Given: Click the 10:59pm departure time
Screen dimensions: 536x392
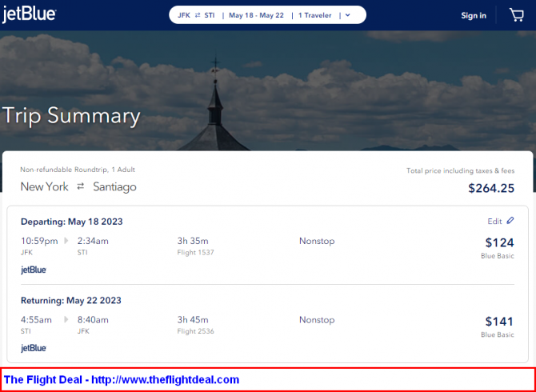Looking at the screenshot, I should point(39,241).
